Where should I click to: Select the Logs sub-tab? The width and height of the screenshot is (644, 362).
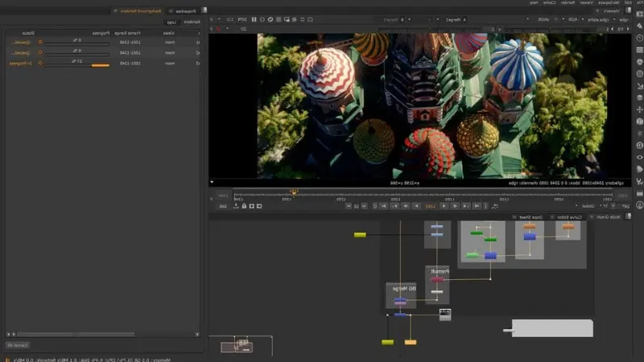click(x=171, y=22)
